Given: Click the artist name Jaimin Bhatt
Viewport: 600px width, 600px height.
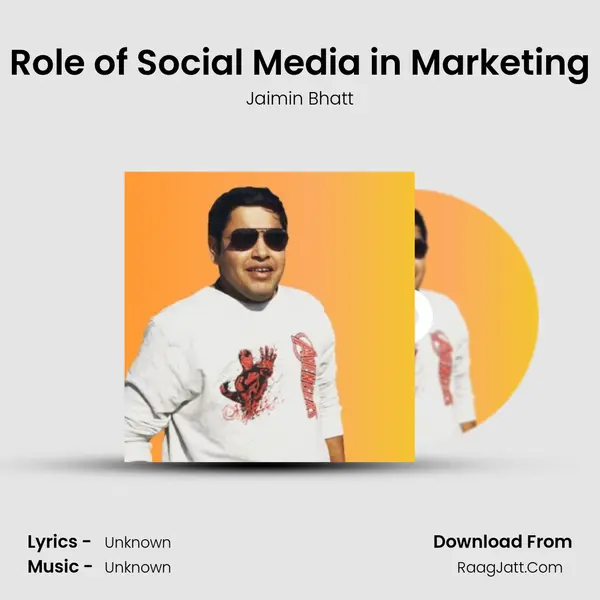Looking at the screenshot, I should point(300,99).
